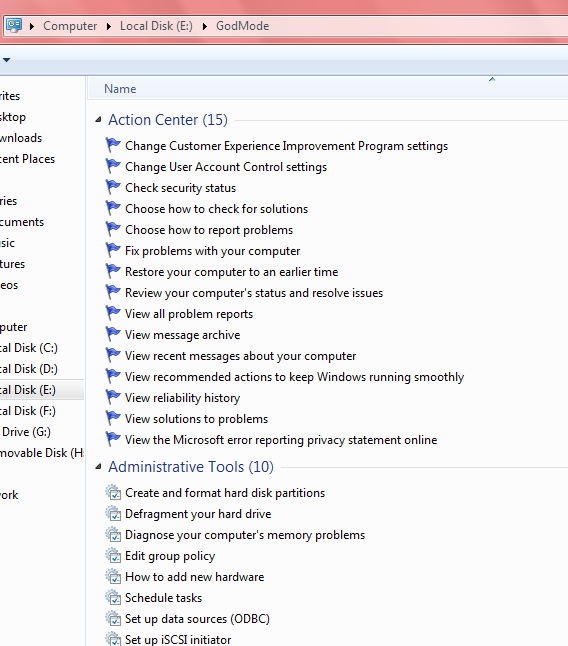The width and height of the screenshot is (568, 646).
Task: Click flag icon for Restore your computer to an earlier time
Action: pyautogui.click(x=112, y=271)
